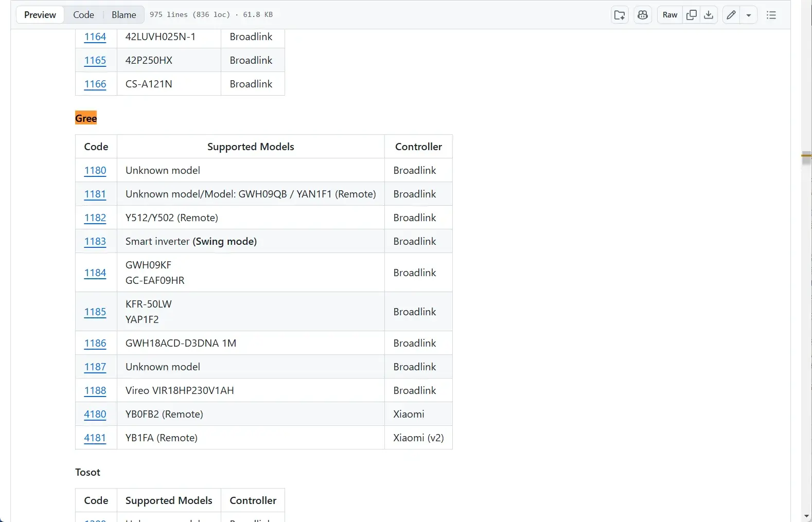
Task: Click the vertical scrollbar thumb
Action: tap(806, 158)
